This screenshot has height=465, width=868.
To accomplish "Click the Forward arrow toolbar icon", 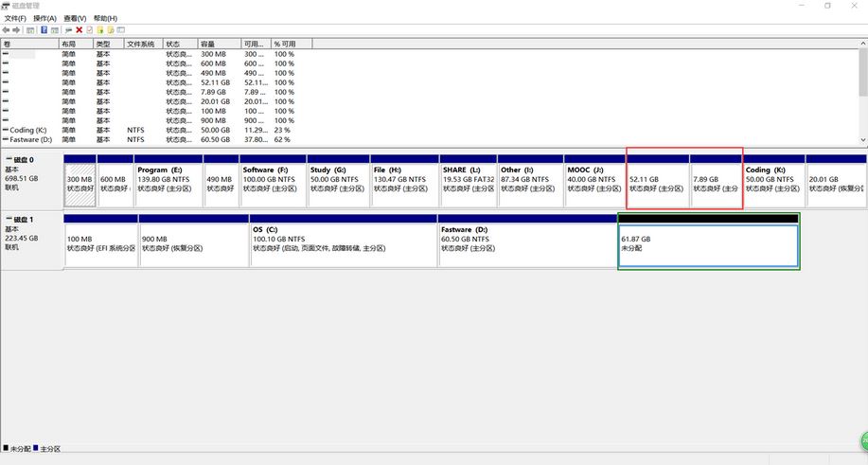I will pos(16,30).
